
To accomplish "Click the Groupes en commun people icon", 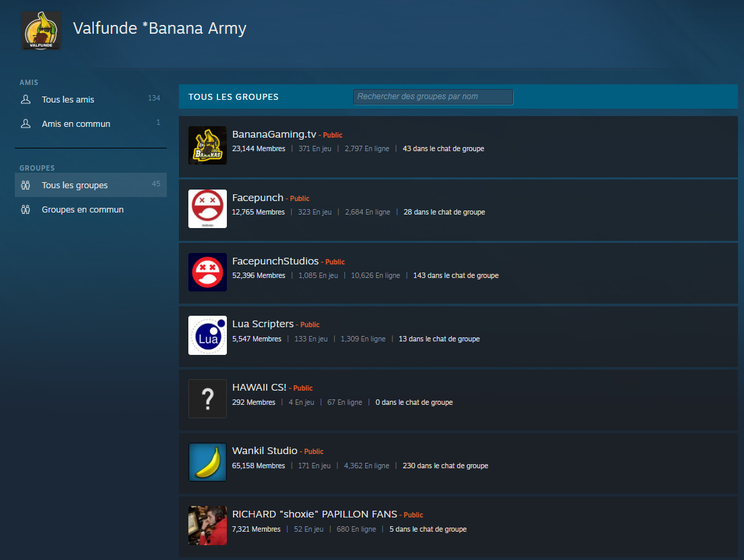I will [x=26, y=210].
